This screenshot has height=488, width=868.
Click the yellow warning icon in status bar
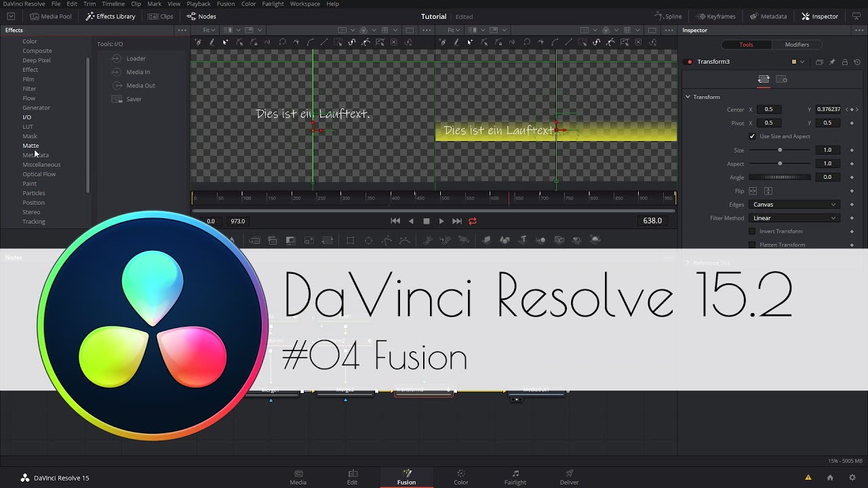tap(808, 477)
